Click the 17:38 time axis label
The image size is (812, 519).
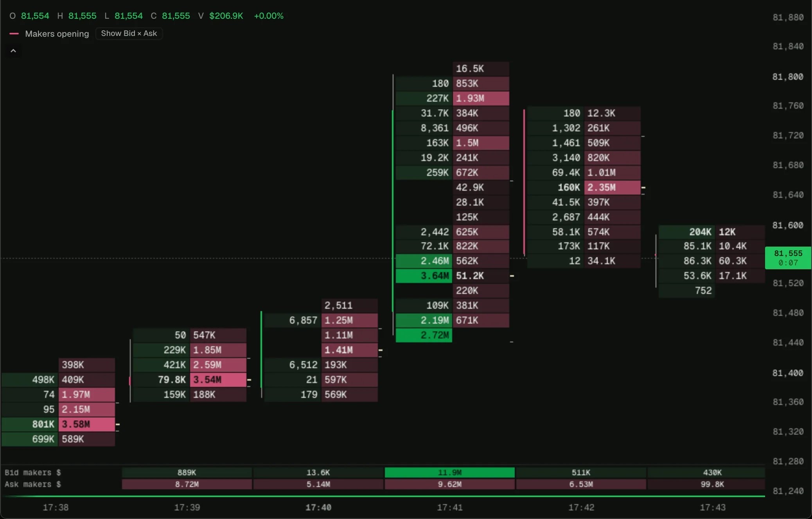[x=56, y=507]
